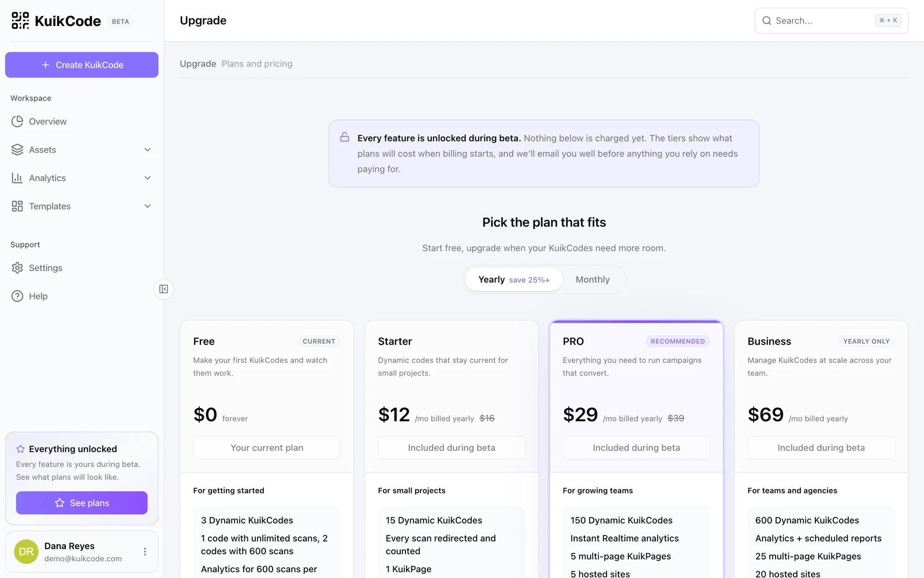Image resolution: width=924 pixels, height=578 pixels.
Task: Click the $69 Business price
Action: [766, 414]
